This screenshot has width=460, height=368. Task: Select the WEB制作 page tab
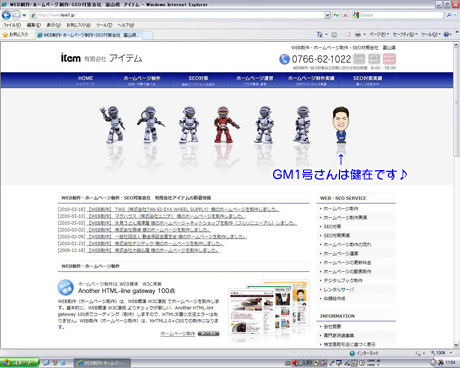tap(89, 35)
